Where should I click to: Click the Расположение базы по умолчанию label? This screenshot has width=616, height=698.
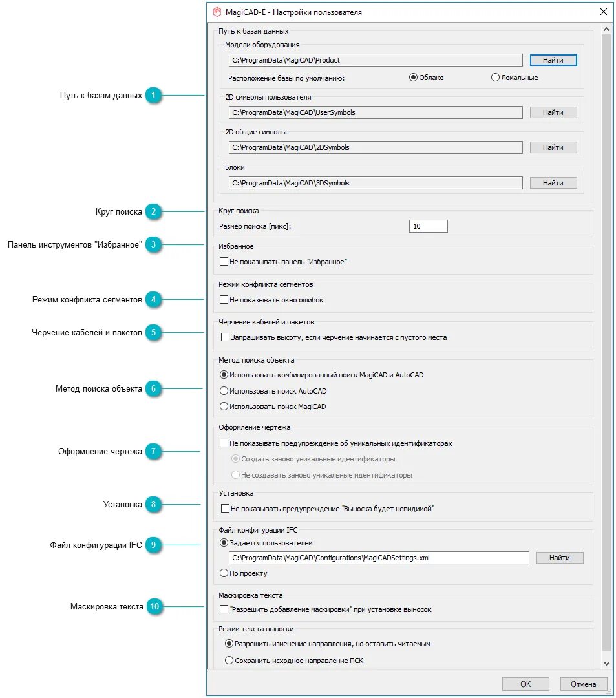coord(286,78)
